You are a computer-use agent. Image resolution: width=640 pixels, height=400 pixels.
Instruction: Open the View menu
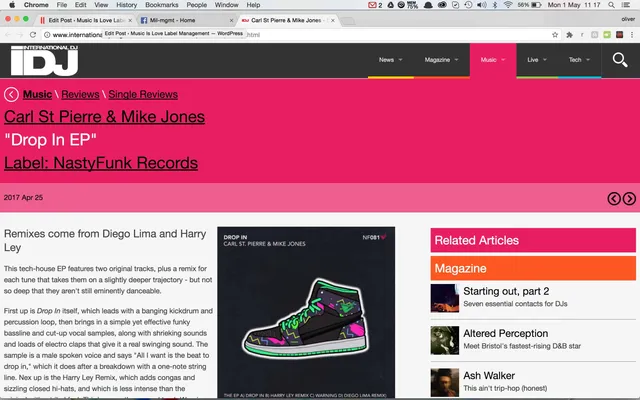pos(101,5)
